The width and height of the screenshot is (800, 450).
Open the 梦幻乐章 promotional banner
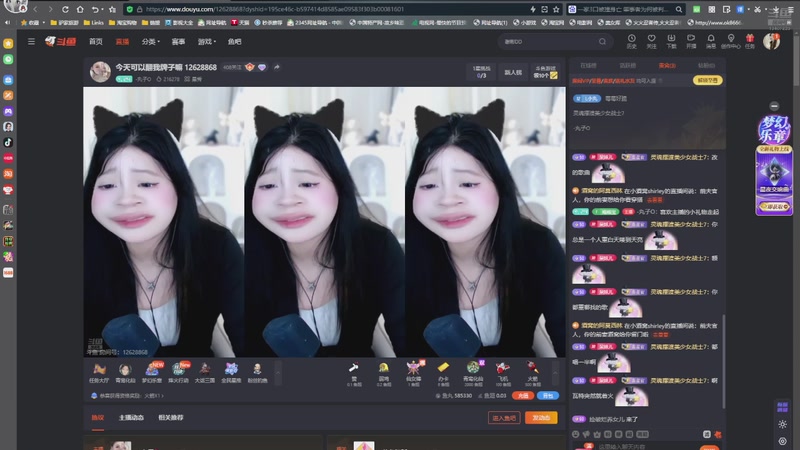[x=774, y=164]
